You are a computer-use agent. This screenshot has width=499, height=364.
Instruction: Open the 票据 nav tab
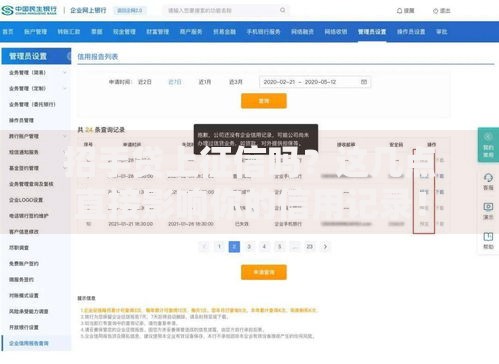pyautogui.click(x=97, y=32)
